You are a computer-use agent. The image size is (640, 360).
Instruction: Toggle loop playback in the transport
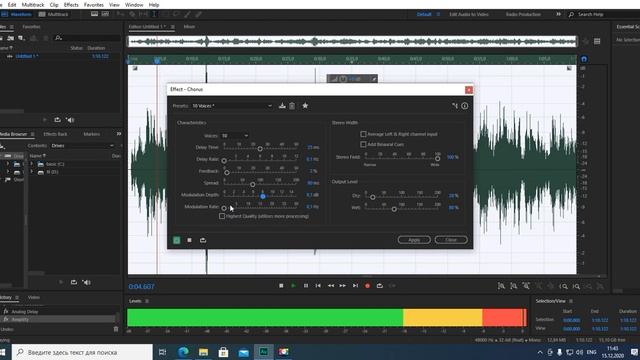(380, 286)
